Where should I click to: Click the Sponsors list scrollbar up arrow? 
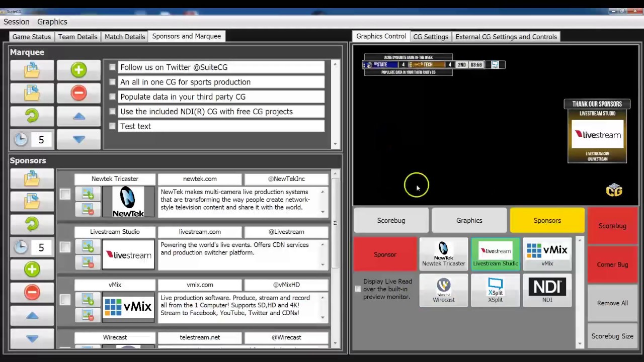[335, 173]
